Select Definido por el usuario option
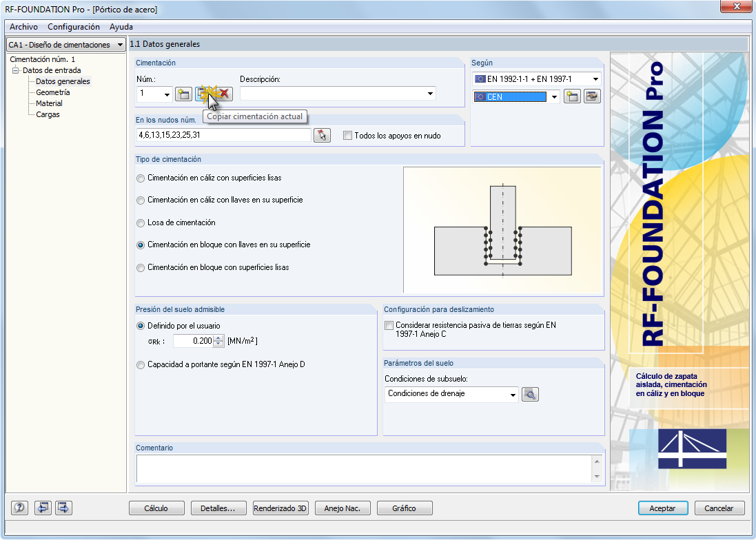This screenshot has width=756, height=540. (141, 326)
